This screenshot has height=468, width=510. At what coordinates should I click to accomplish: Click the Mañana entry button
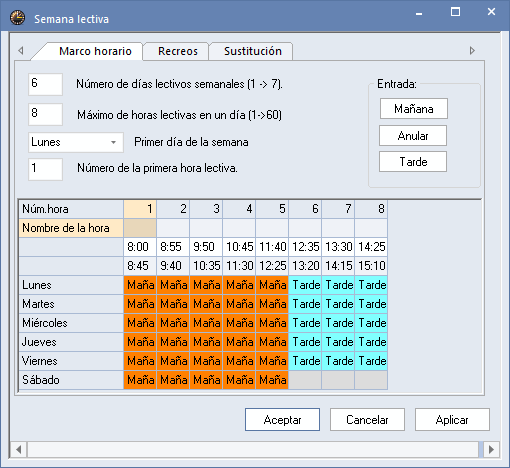point(414,109)
